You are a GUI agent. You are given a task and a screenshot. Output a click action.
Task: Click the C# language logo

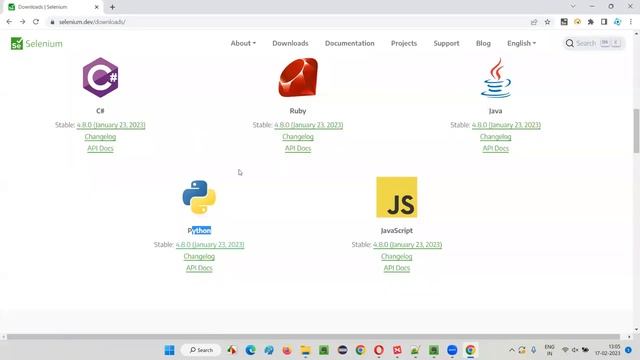(100, 78)
